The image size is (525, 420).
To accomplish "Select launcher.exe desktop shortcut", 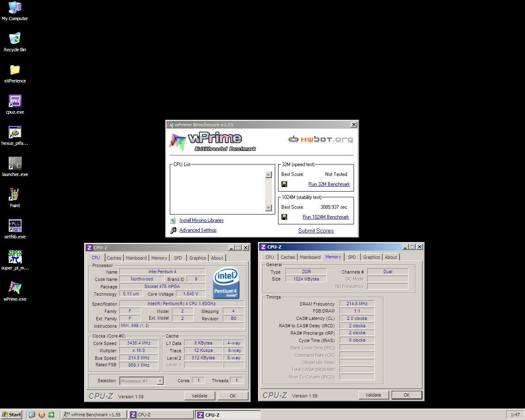I will (x=15, y=167).
